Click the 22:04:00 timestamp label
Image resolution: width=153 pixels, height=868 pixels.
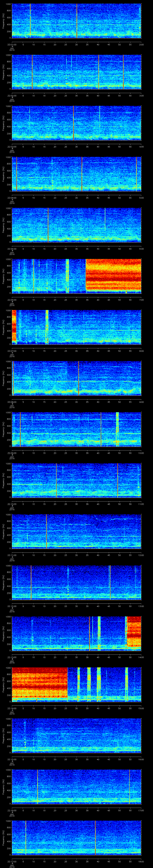(x=12, y=198)
